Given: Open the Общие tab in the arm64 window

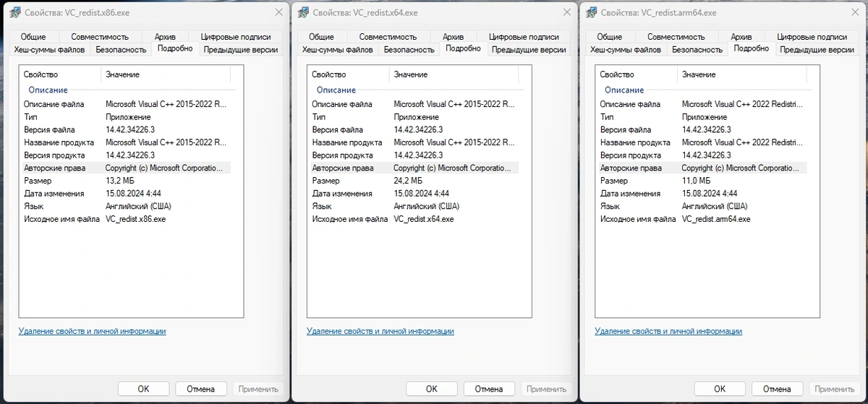Looking at the screenshot, I should click(610, 37).
